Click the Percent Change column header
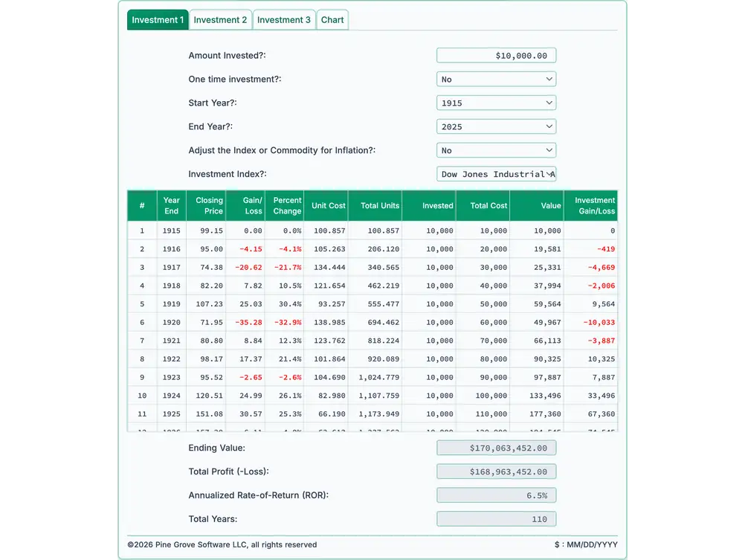This screenshot has height=560, width=745. [285, 206]
